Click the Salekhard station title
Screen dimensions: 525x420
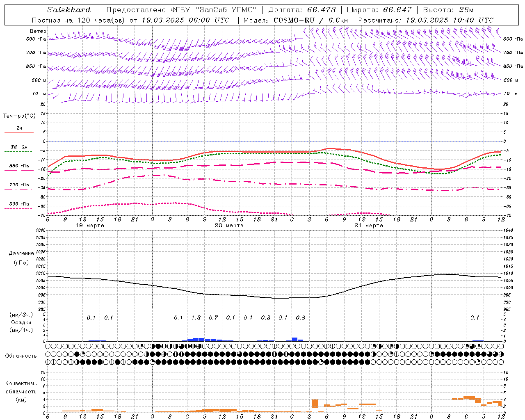click(69, 10)
